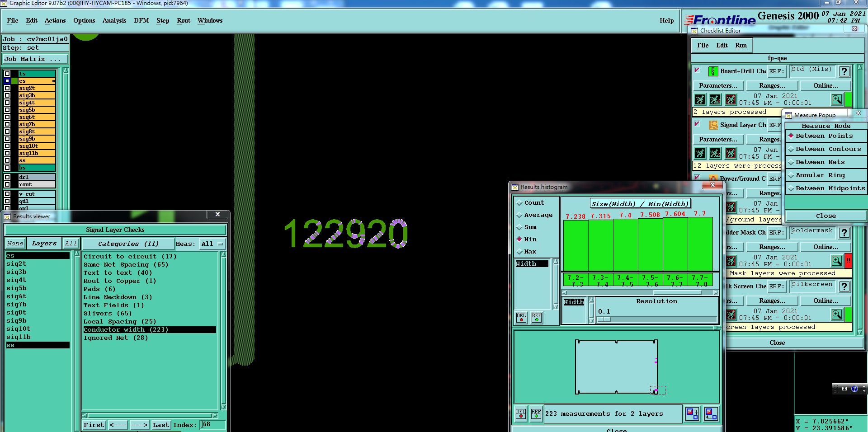Click the Board-Drill Checks drill icon
Image resolution: width=868 pixels, height=432 pixels.
coord(713,71)
